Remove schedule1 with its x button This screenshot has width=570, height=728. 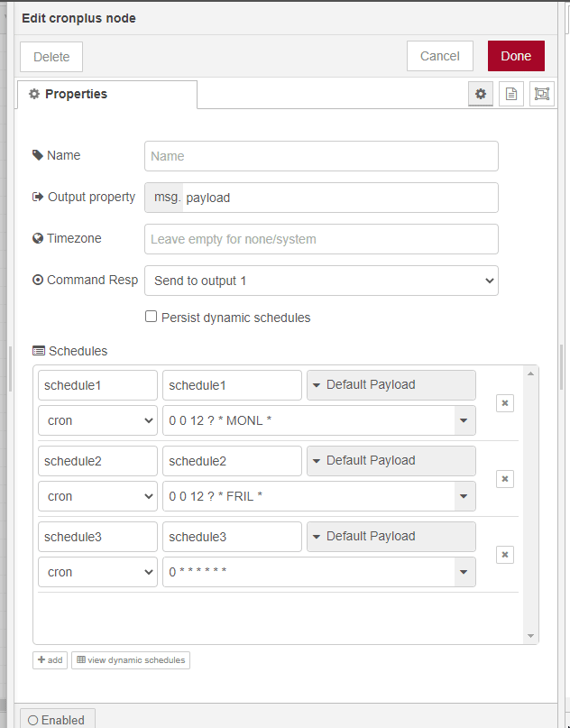click(504, 403)
